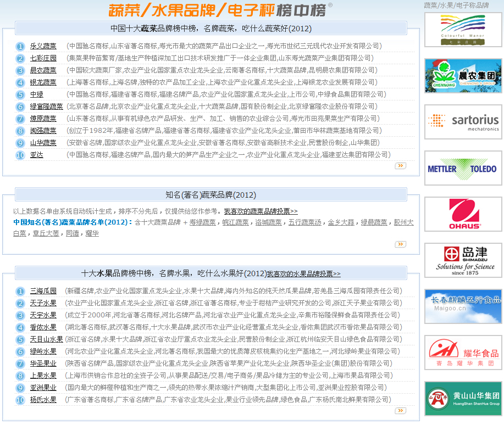This screenshot has width=504, height=425.
Task: Open the 绿富隆蔬菜 entry
Action: coord(46,107)
